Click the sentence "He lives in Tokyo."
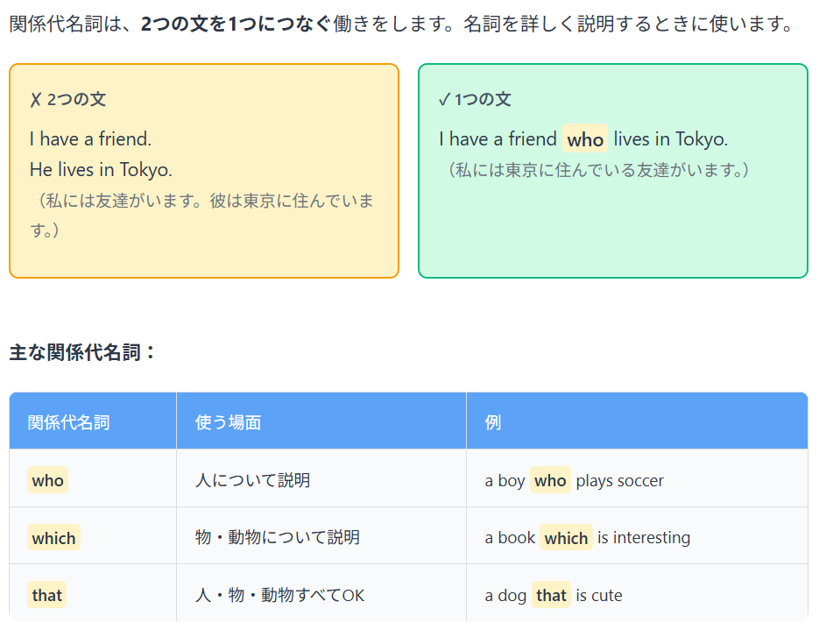 click(x=101, y=169)
